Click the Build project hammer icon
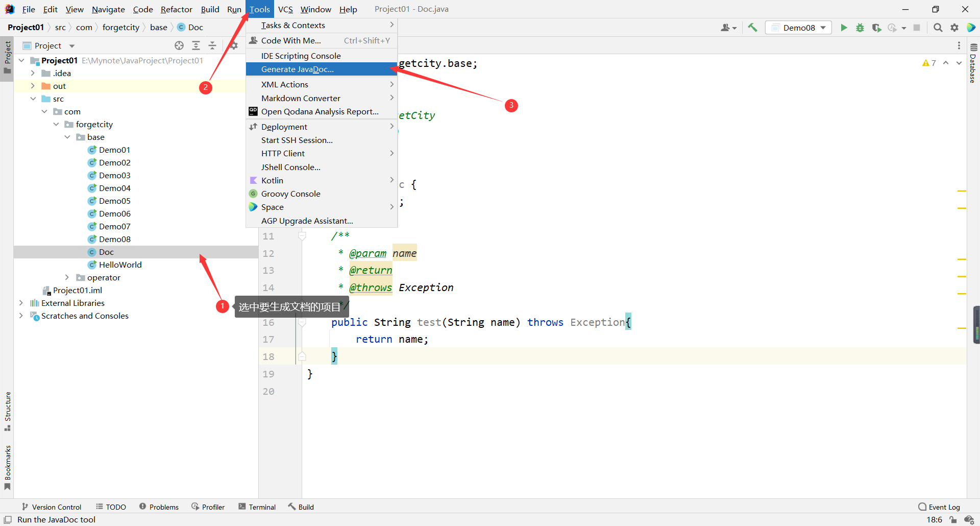 [752, 28]
